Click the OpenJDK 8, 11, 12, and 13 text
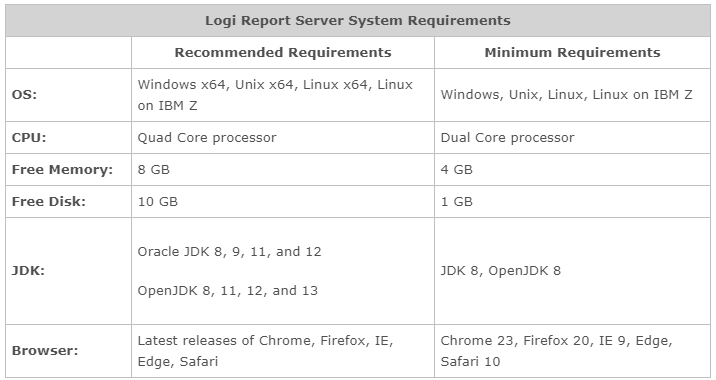The image size is (716, 380). (227, 290)
